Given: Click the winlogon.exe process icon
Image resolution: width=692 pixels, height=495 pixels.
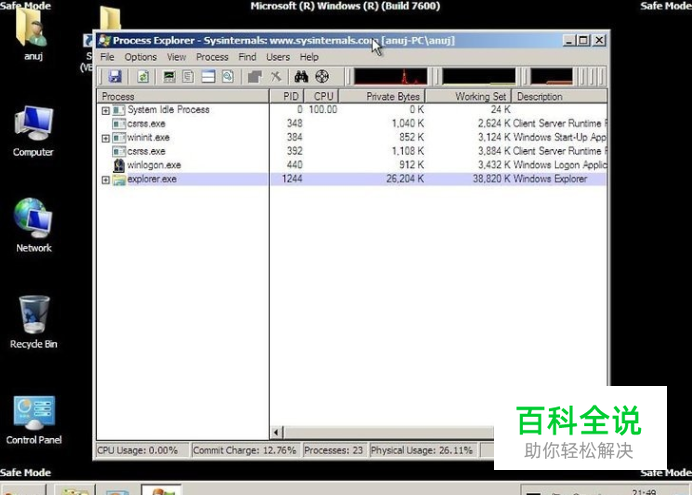Looking at the screenshot, I should (119, 165).
